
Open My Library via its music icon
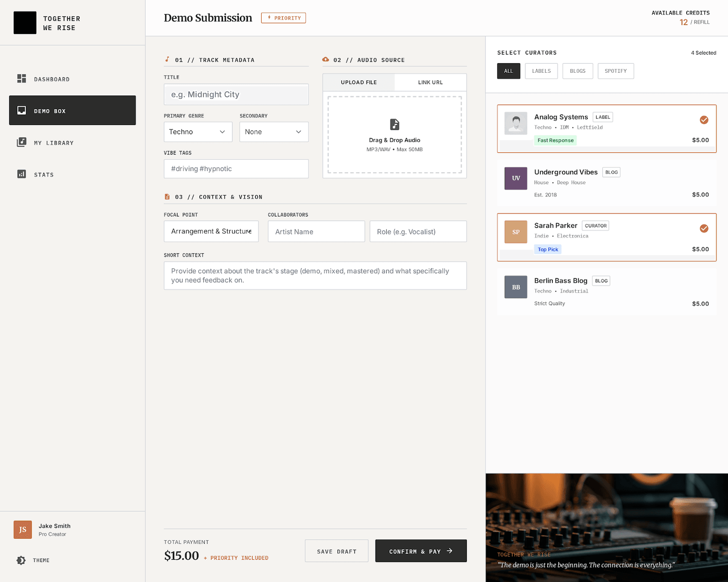tap(22, 142)
